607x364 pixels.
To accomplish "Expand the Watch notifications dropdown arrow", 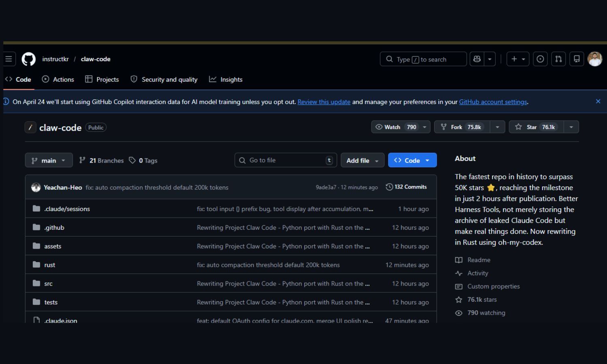I will coord(425,127).
